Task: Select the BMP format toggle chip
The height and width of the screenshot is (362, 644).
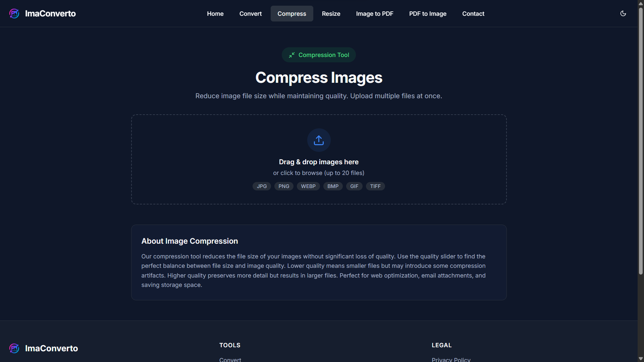Action: [x=332, y=186]
